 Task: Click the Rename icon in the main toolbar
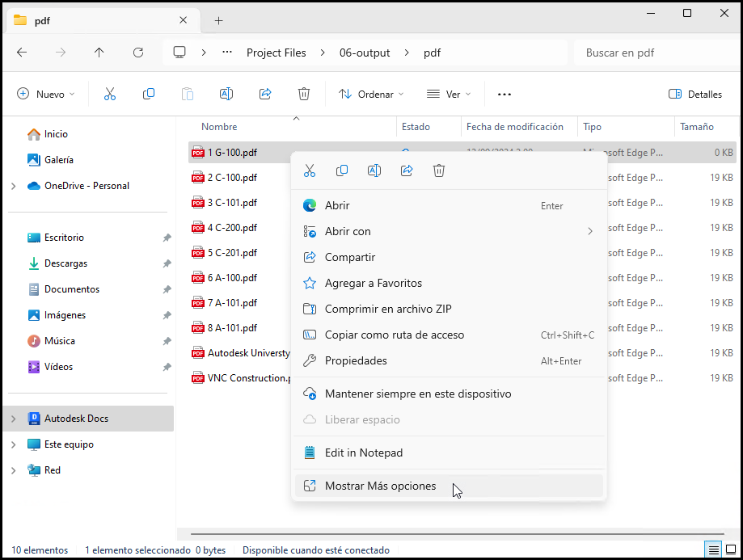coord(226,94)
